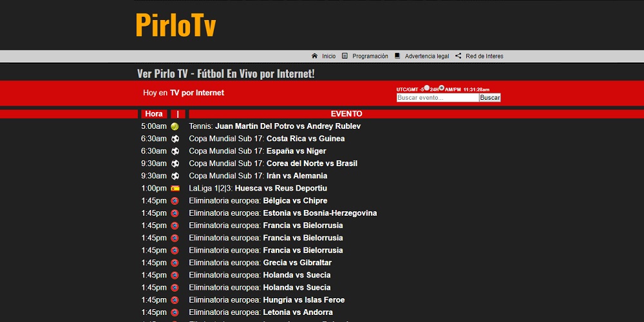Click the UEFA icon for Hungria vs Islas Feroe
Viewport: 644px width, 322px height.
[175, 300]
